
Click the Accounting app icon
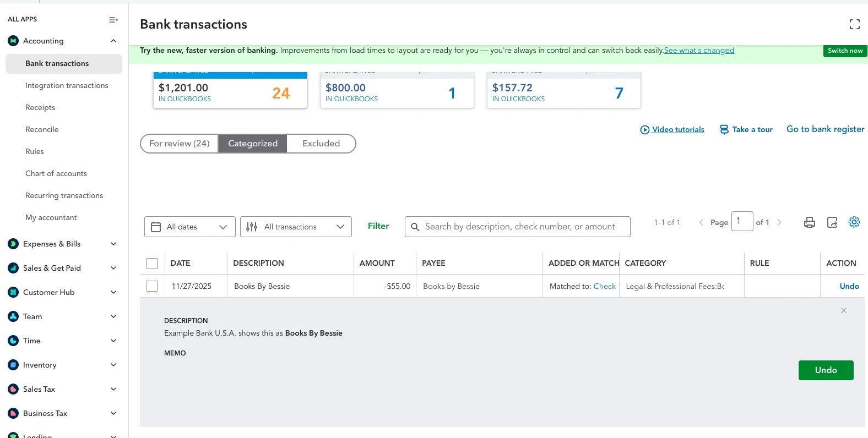pos(14,41)
